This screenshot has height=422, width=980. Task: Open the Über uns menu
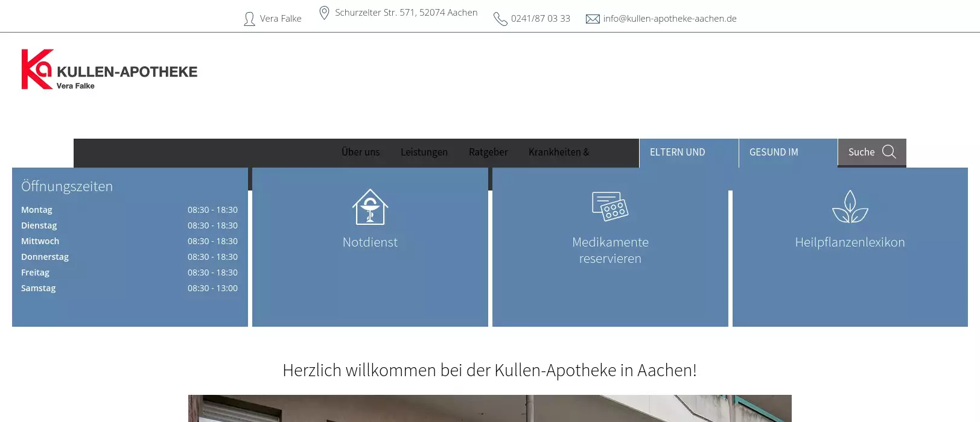360,153
